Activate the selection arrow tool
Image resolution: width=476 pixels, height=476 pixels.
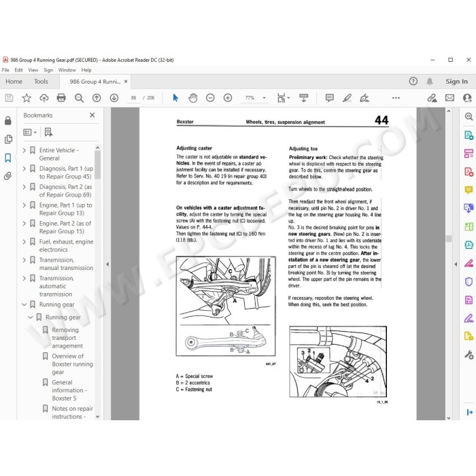175,98
